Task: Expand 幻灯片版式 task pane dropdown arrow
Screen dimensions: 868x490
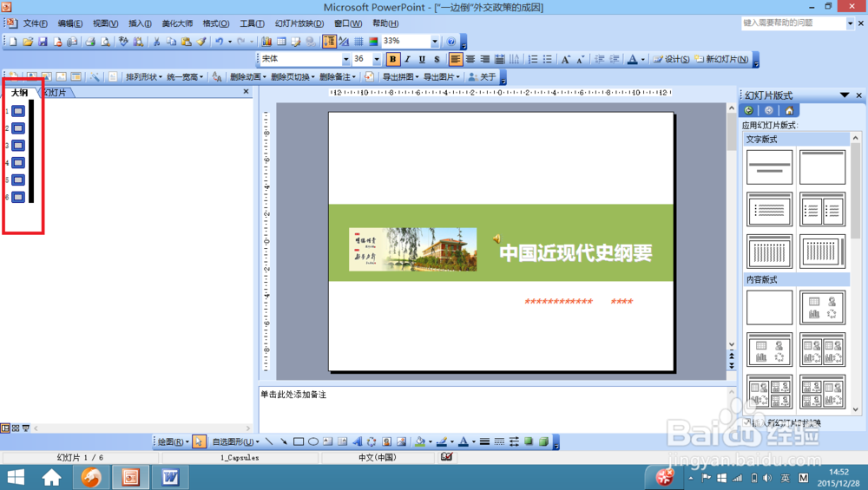Action: point(845,95)
